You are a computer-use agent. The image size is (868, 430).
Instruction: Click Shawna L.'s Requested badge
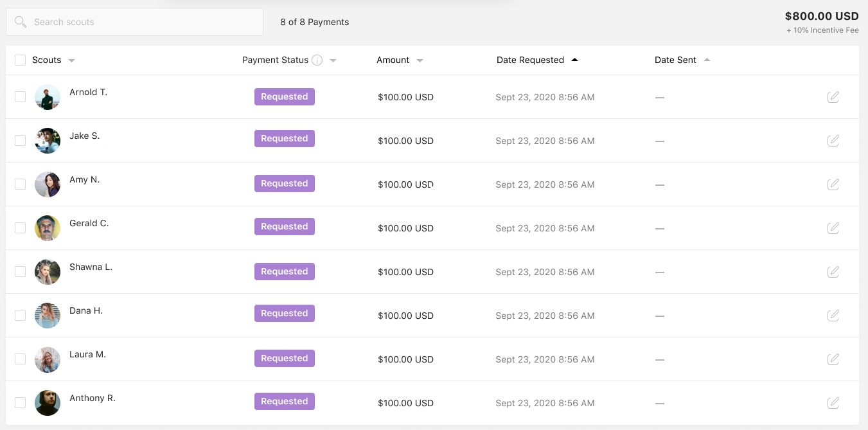tap(285, 271)
